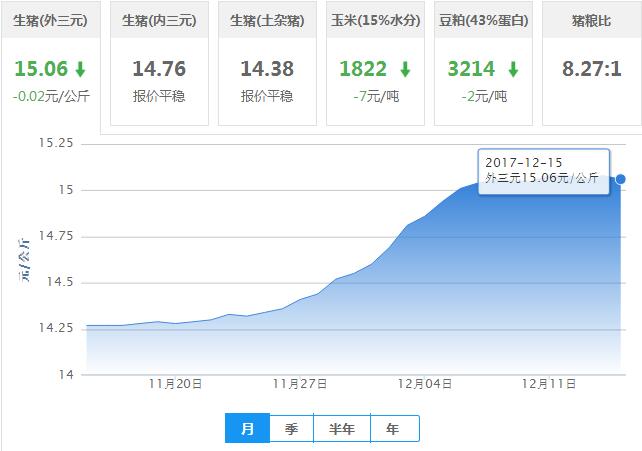
Task: Switch chart range to 半年
Action: click(342, 428)
